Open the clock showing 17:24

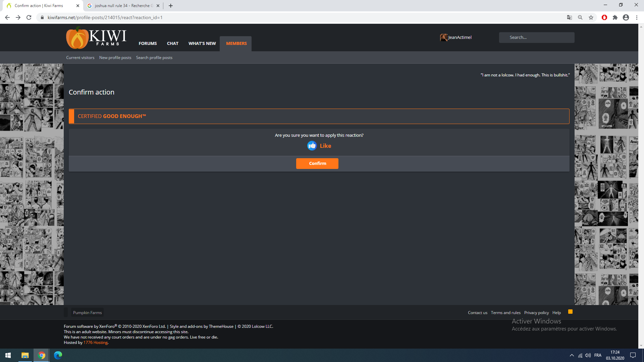(615, 355)
